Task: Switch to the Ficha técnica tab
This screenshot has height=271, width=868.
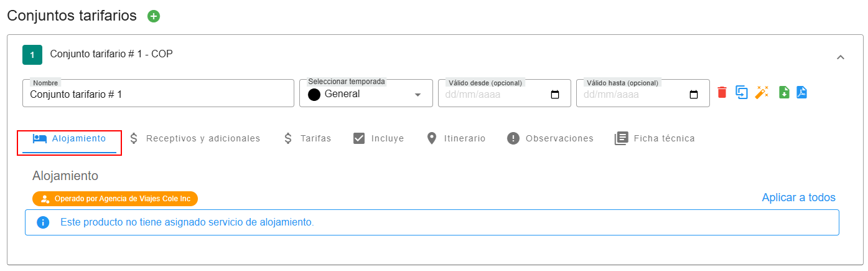Action: tap(655, 138)
